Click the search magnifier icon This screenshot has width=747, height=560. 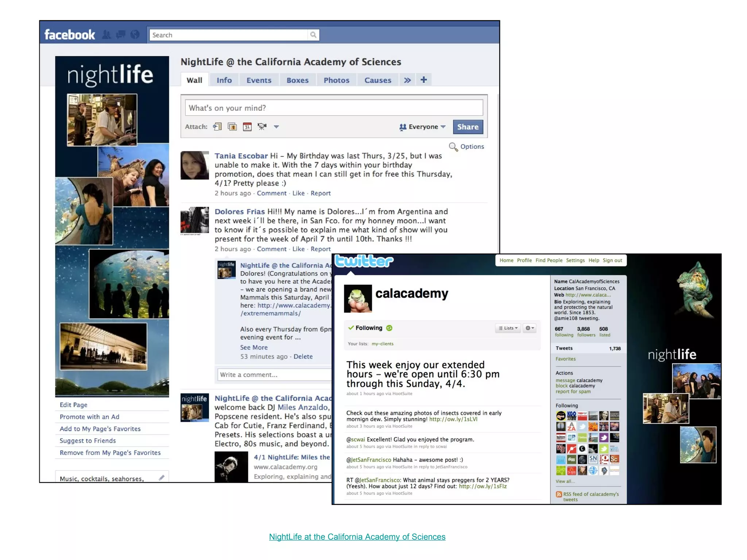tap(313, 35)
